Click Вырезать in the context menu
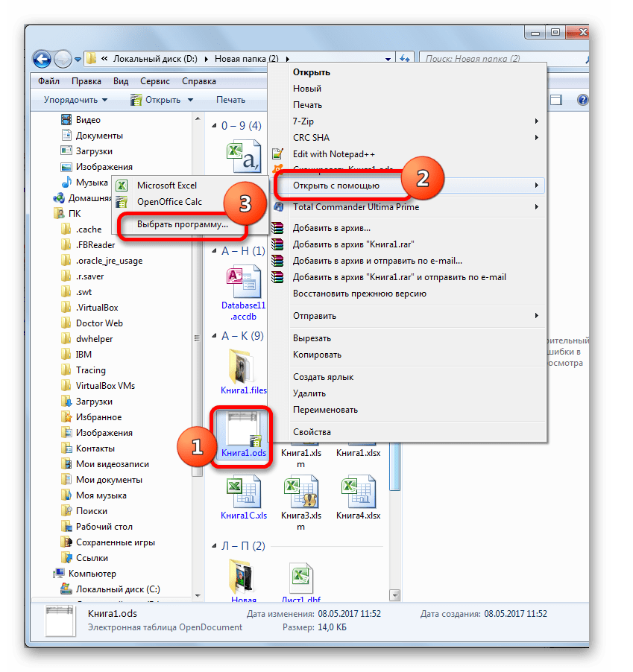The image size is (633, 672). pos(312,338)
